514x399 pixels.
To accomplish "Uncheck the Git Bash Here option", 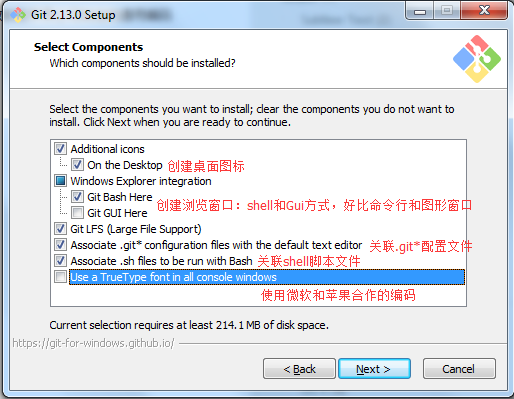I will click(x=77, y=197).
